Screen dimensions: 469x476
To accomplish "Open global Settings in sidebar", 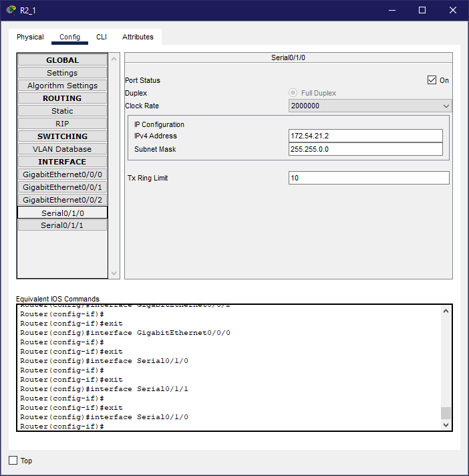I will click(62, 73).
